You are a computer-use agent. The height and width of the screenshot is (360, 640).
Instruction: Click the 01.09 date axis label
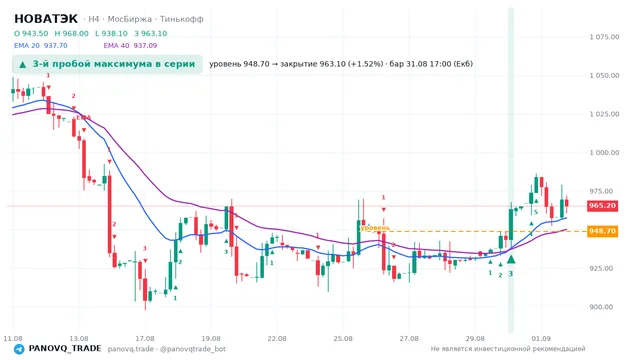point(541,339)
